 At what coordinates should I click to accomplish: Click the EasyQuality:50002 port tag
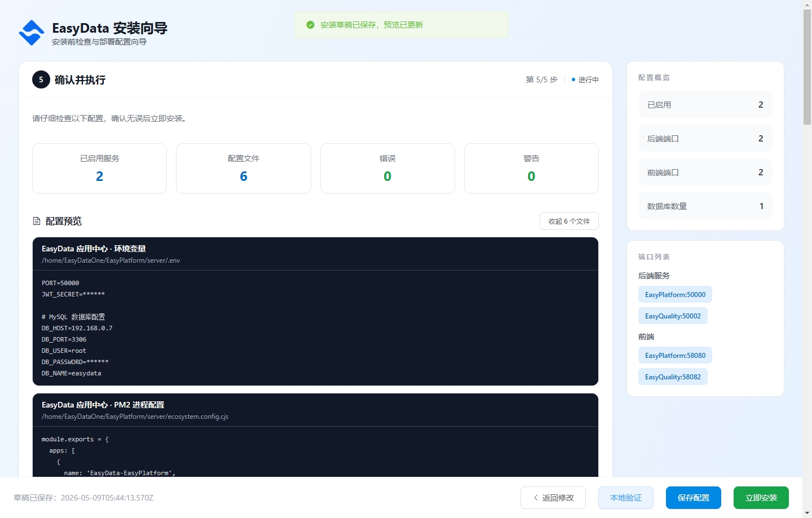(673, 316)
